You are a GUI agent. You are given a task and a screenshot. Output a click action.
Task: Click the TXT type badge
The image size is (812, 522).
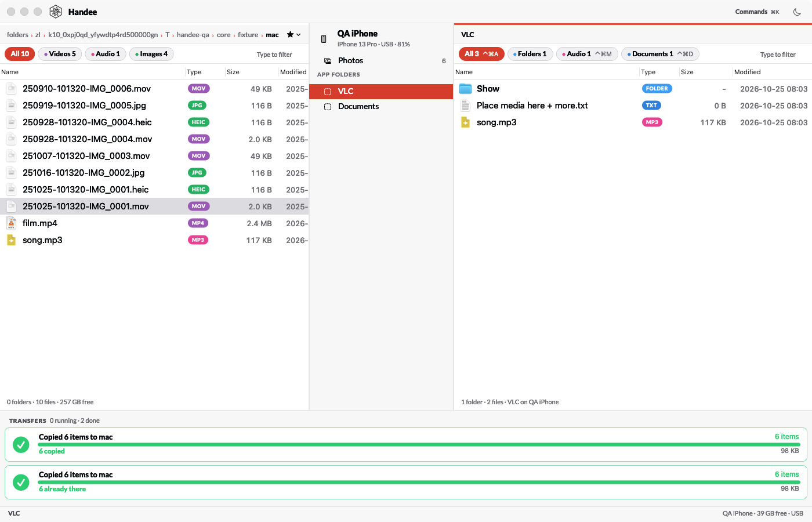(651, 106)
